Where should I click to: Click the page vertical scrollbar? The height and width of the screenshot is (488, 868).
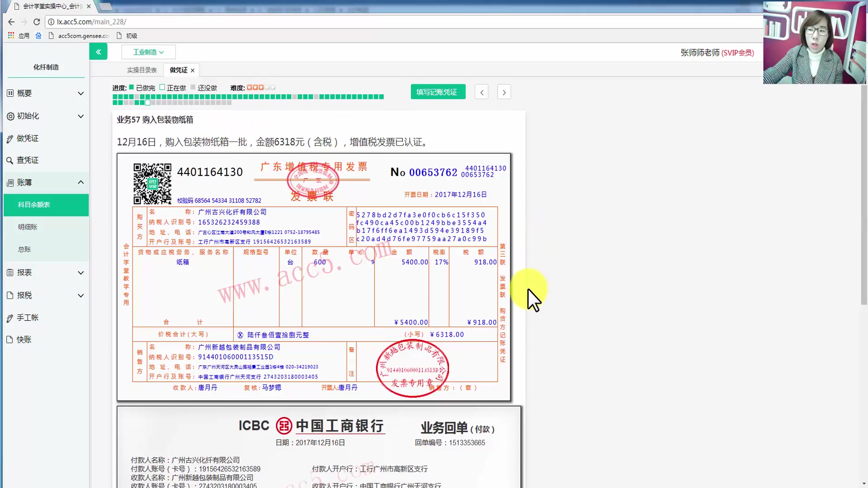coord(864,194)
